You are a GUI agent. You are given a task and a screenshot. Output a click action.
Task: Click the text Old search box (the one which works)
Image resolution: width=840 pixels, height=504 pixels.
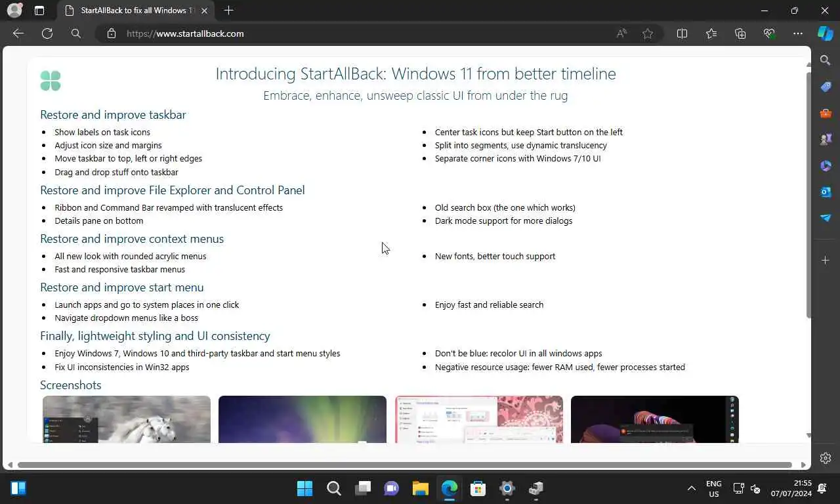point(505,207)
